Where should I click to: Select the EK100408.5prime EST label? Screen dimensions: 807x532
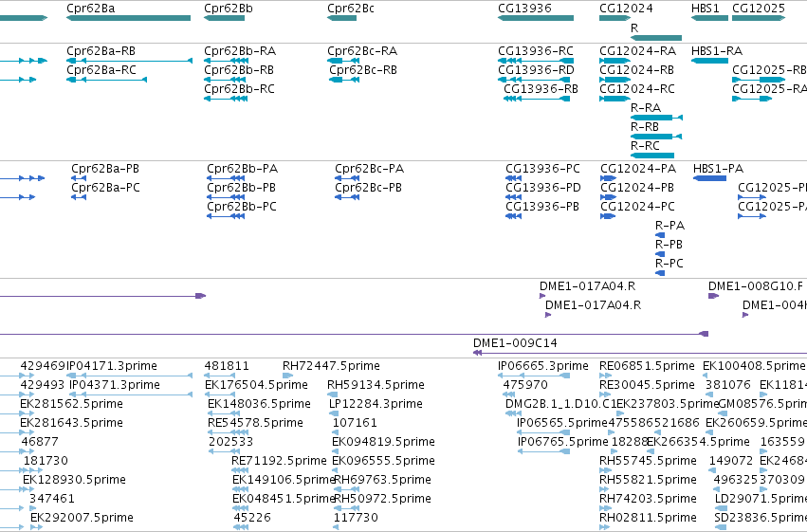(754, 366)
